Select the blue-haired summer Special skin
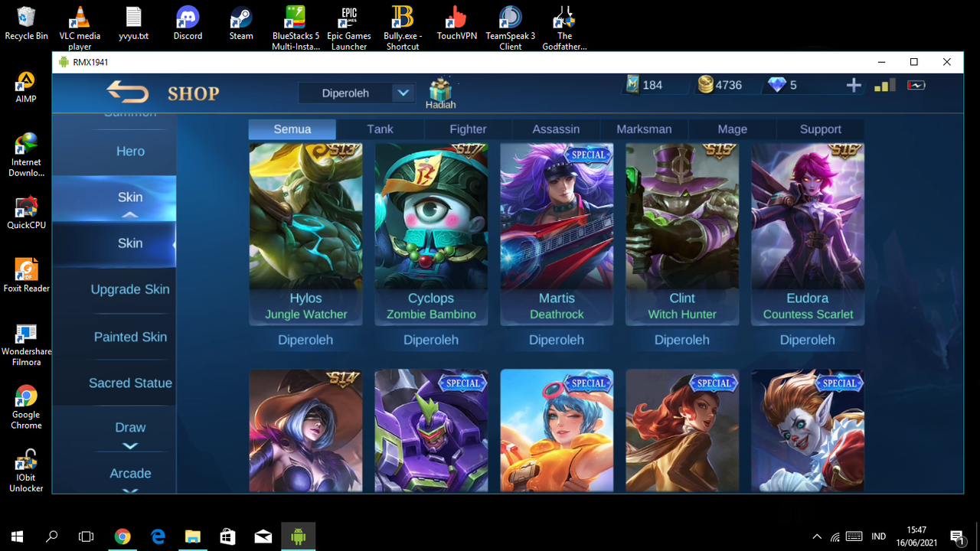Viewport: 980px width, 551px height. coord(557,431)
